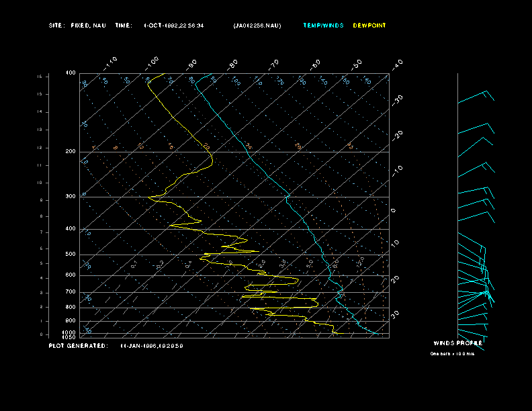Pick the 300 pressure level label
This screenshot has width=532, height=411.
(x=71, y=197)
